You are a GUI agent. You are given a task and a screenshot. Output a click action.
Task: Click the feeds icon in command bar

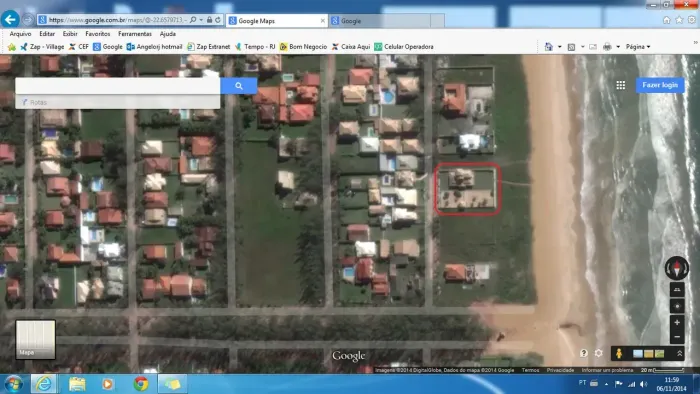click(571, 47)
